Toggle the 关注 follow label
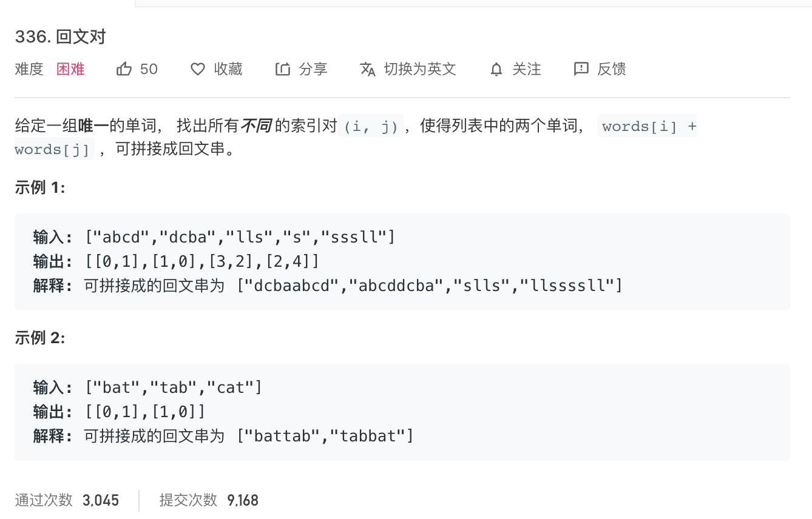 [x=526, y=69]
